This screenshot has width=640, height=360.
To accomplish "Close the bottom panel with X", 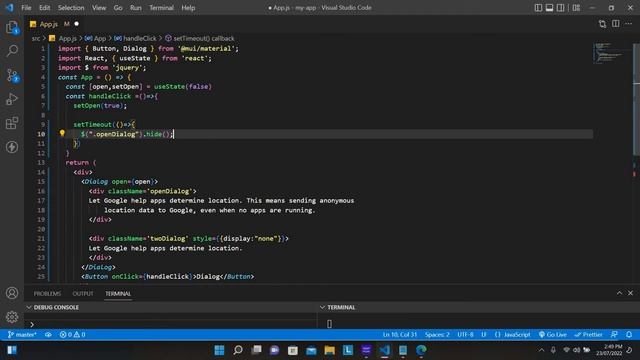I will click(x=630, y=293).
